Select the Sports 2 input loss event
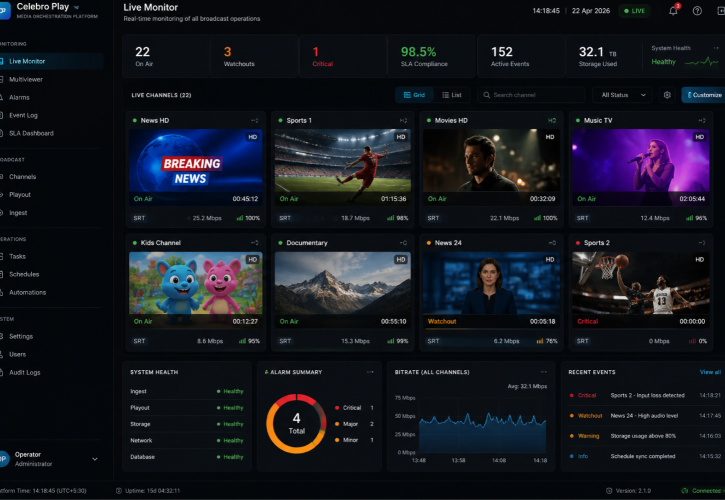The height and width of the screenshot is (500, 725). 645,395
